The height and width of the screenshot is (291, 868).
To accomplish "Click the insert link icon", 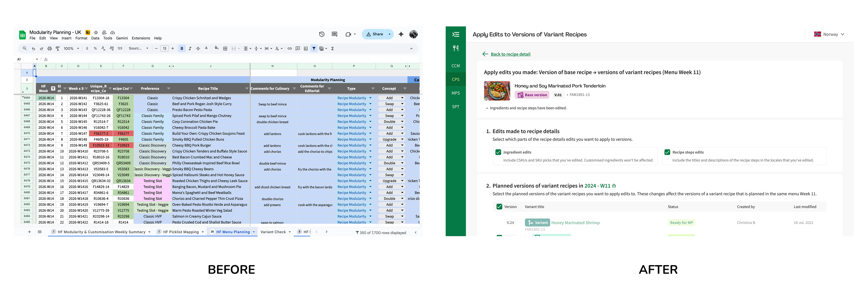I will click(x=289, y=48).
